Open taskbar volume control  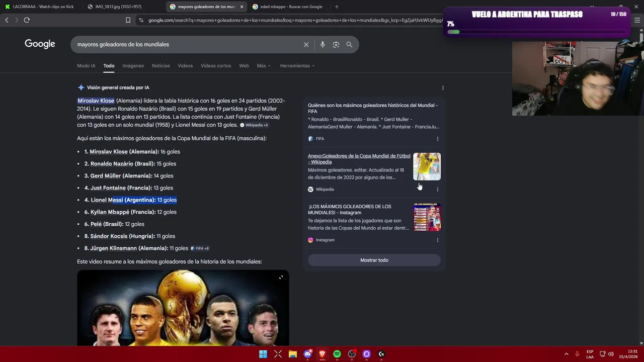(x=611, y=354)
